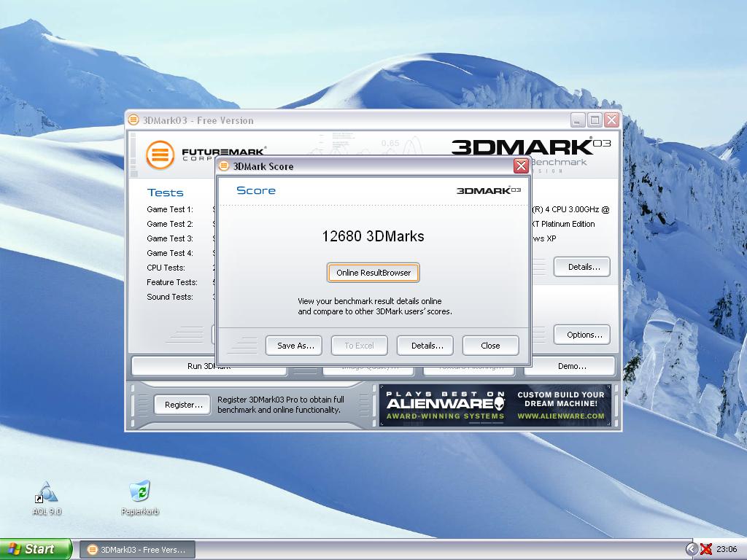This screenshot has width=747, height=560.
Task: Click the disabled To Excel button
Action: 359,346
